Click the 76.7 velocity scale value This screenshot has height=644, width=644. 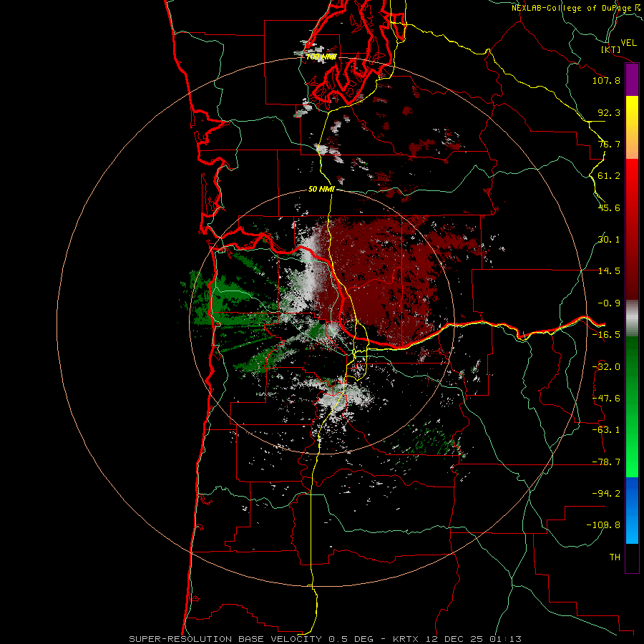[x=609, y=144]
